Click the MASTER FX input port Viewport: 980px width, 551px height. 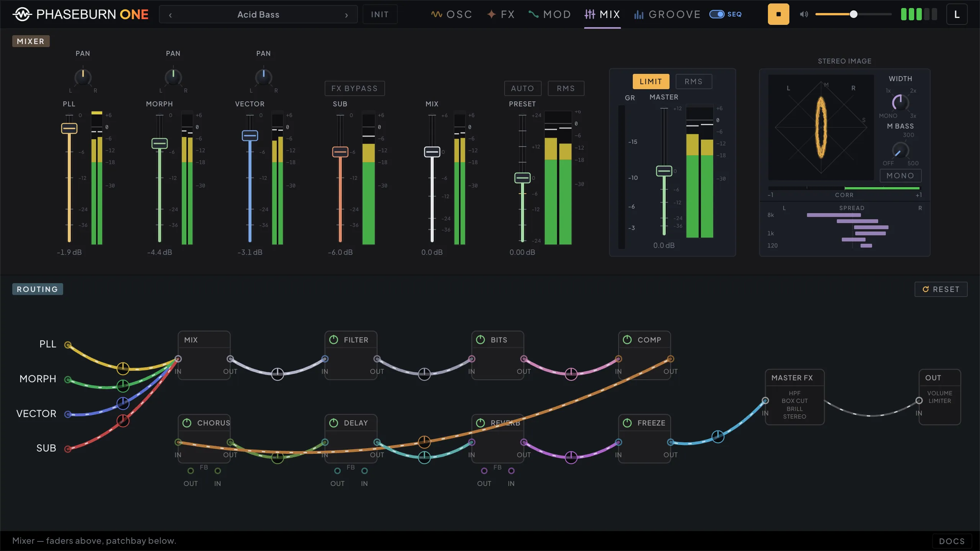point(765,401)
